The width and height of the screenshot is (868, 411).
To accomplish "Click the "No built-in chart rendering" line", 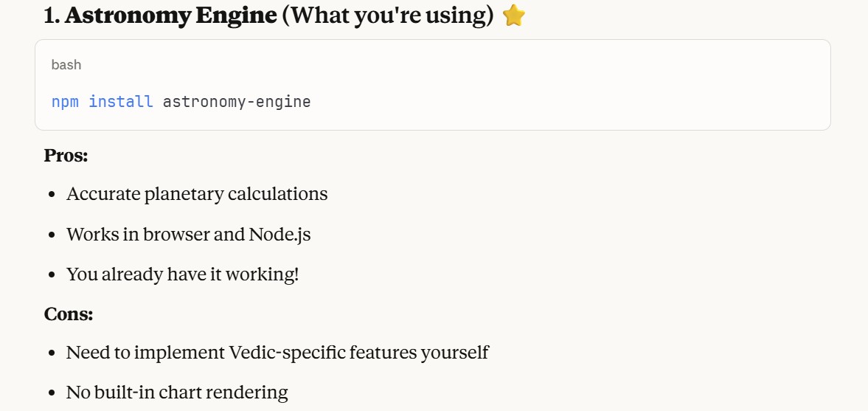I will pos(177,392).
